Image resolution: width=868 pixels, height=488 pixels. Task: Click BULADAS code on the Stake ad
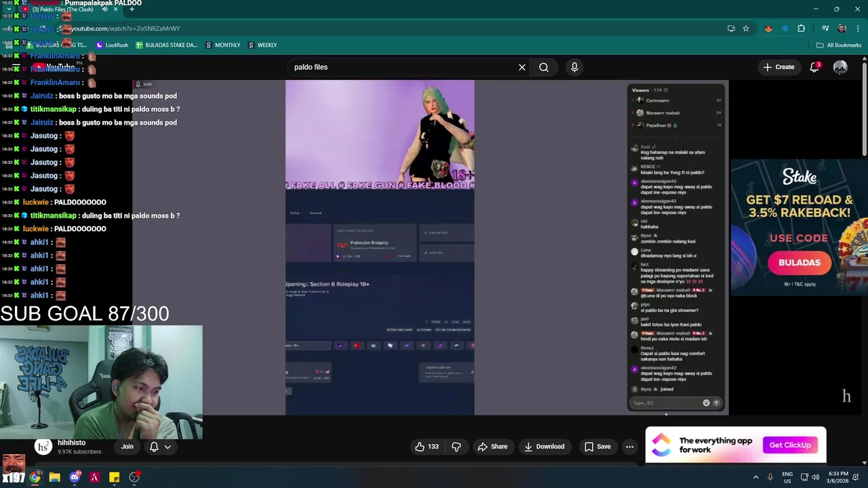[800, 263]
